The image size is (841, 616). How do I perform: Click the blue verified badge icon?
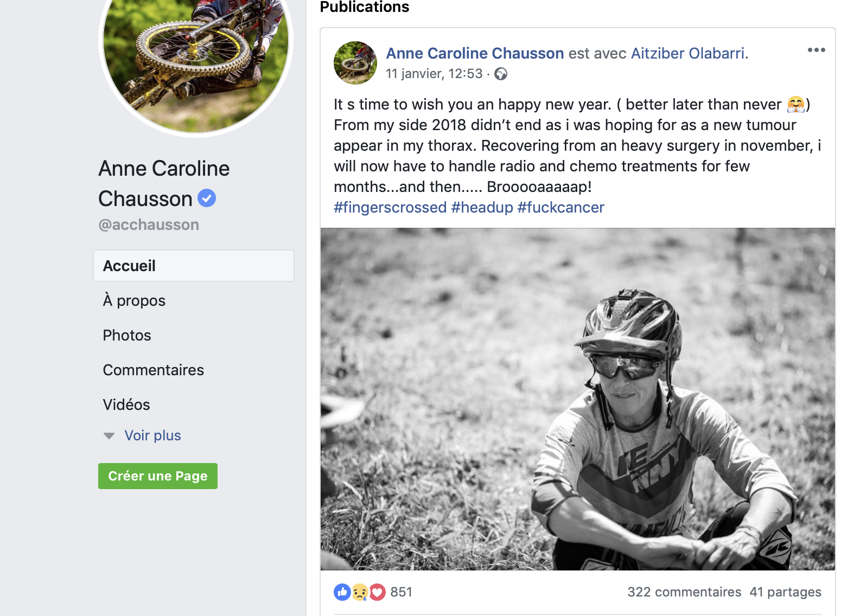pos(207,198)
